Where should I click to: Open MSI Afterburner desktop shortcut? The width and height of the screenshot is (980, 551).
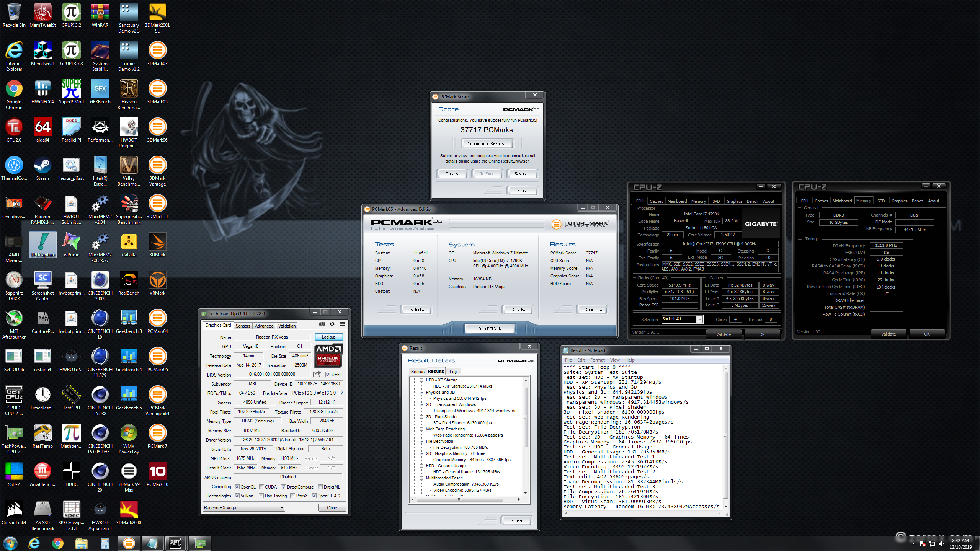[14, 324]
